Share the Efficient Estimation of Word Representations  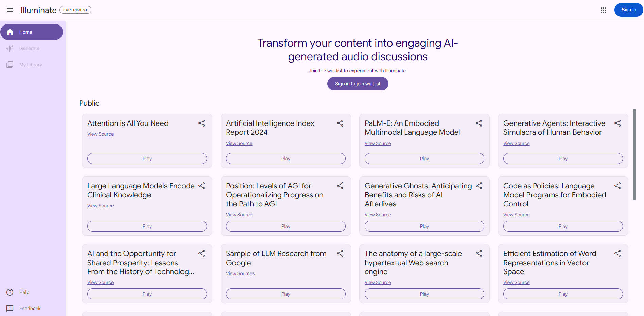point(617,253)
